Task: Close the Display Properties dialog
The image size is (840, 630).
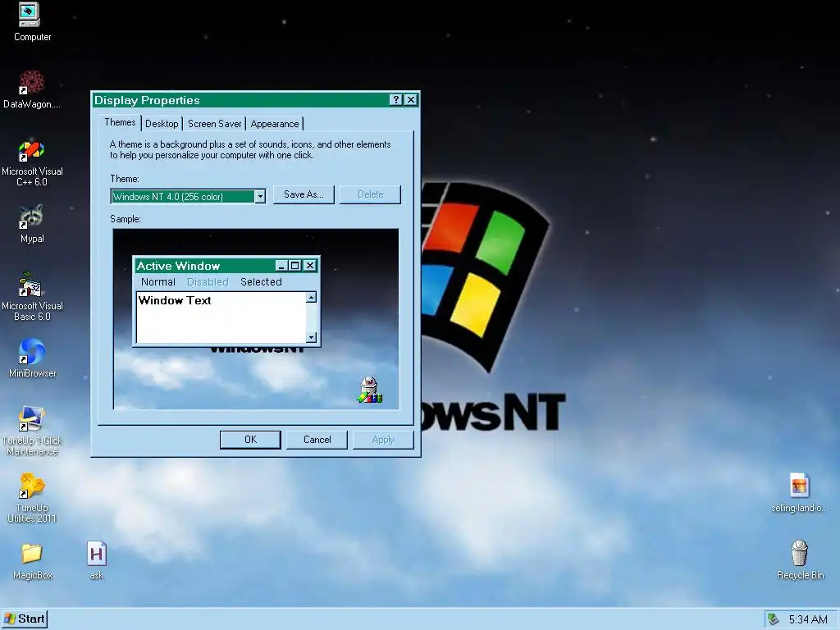Action: pos(411,99)
